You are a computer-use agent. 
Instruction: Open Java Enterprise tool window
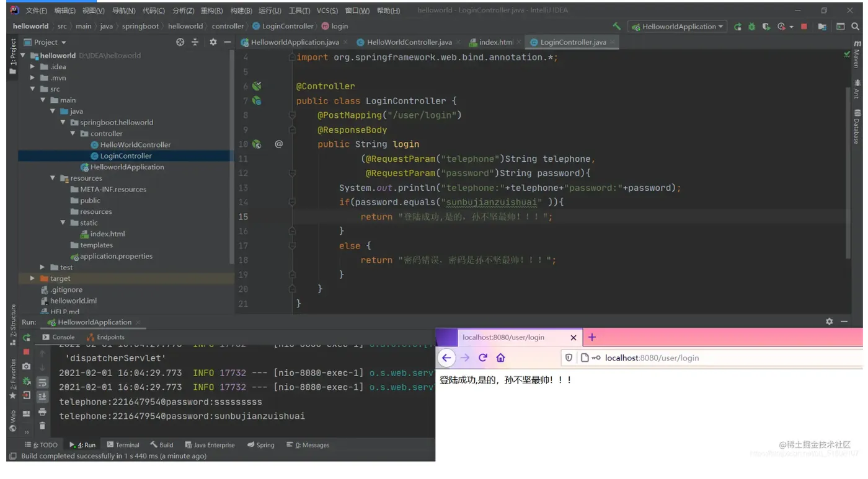tap(210, 445)
